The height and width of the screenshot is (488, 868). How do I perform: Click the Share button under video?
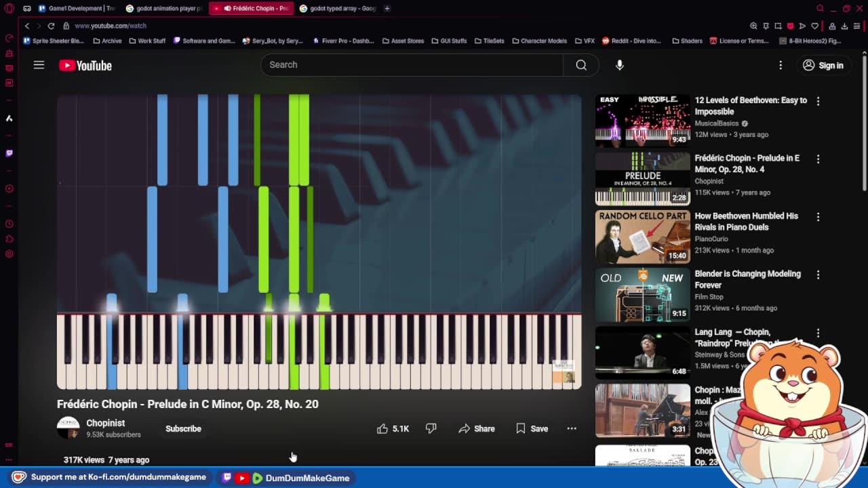click(477, 428)
